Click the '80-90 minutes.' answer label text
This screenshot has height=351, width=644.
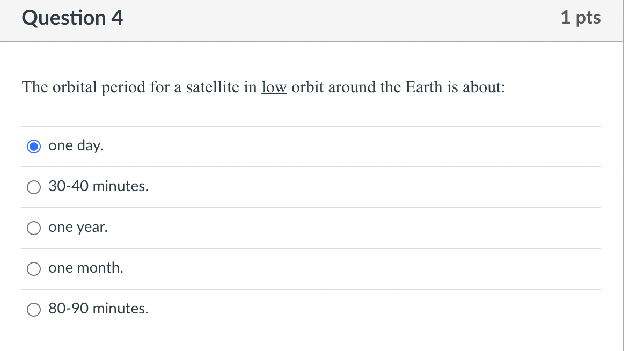[x=98, y=309]
